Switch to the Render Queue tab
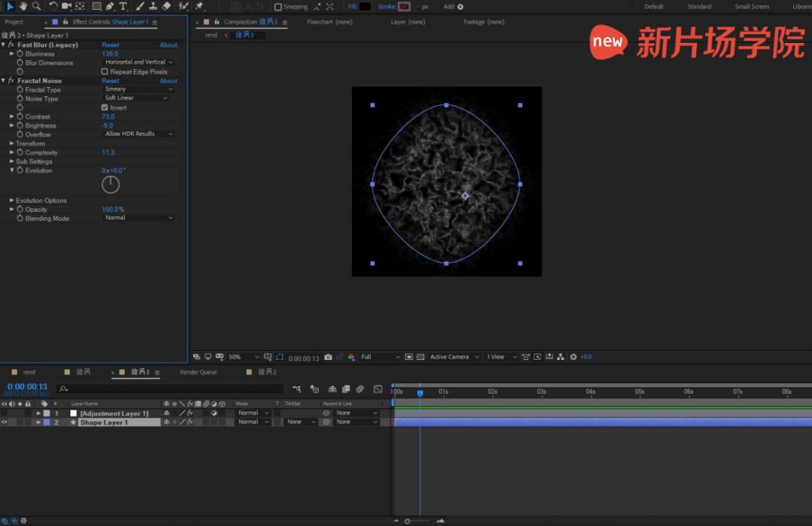812x526 pixels. (x=198, y=372)
